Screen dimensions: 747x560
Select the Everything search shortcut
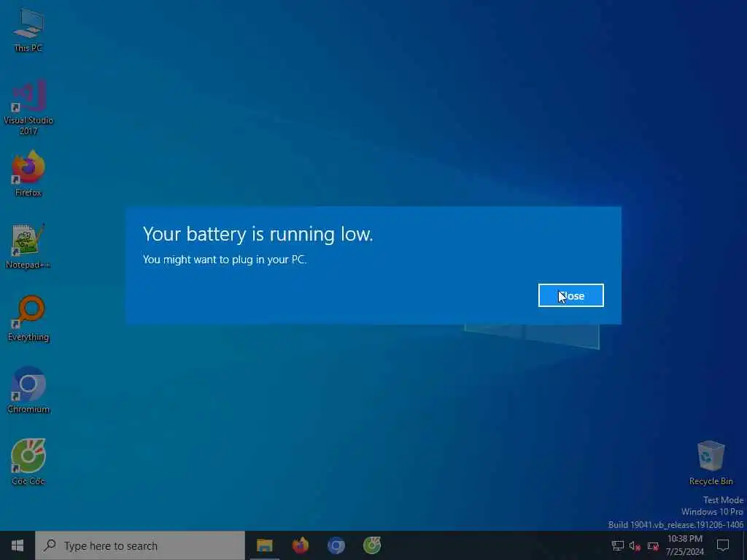28,319
